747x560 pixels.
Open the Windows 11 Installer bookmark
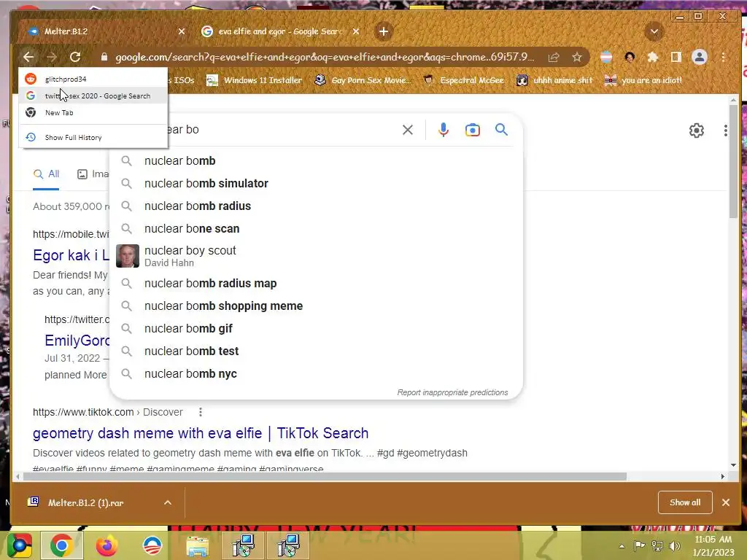click(x=255, y=80)
